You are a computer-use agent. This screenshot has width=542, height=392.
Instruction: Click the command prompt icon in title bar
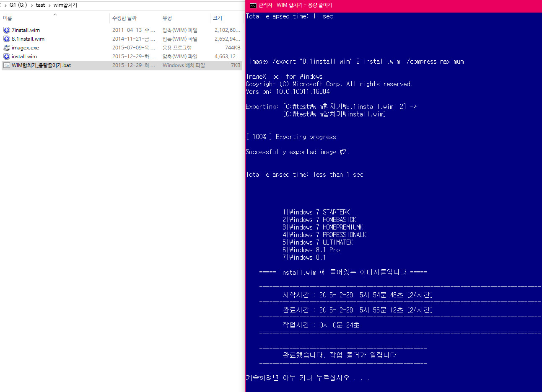click(x=253, y=5)
